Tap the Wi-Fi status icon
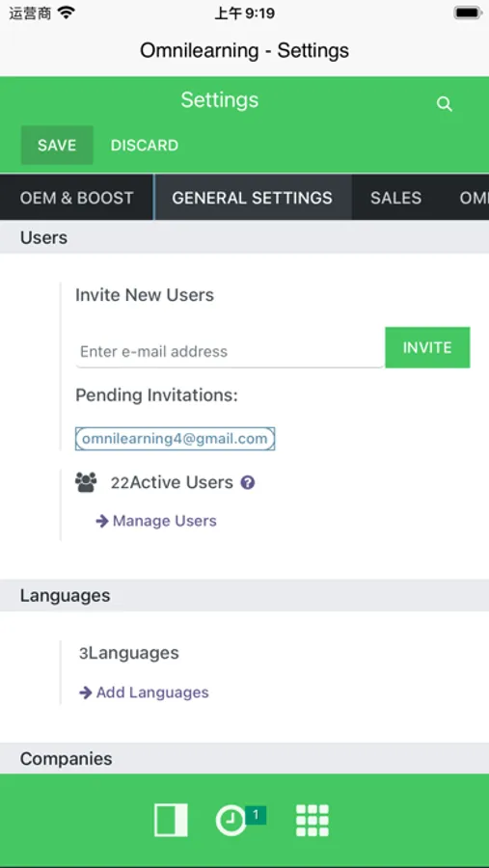Viewport: 489px width, 868px height. 66,14
